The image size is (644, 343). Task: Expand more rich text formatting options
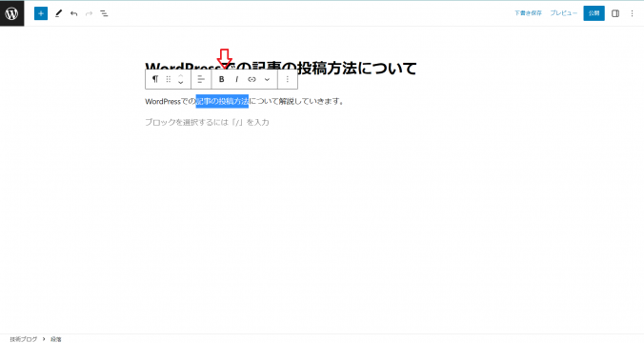(x=267, y=79)
